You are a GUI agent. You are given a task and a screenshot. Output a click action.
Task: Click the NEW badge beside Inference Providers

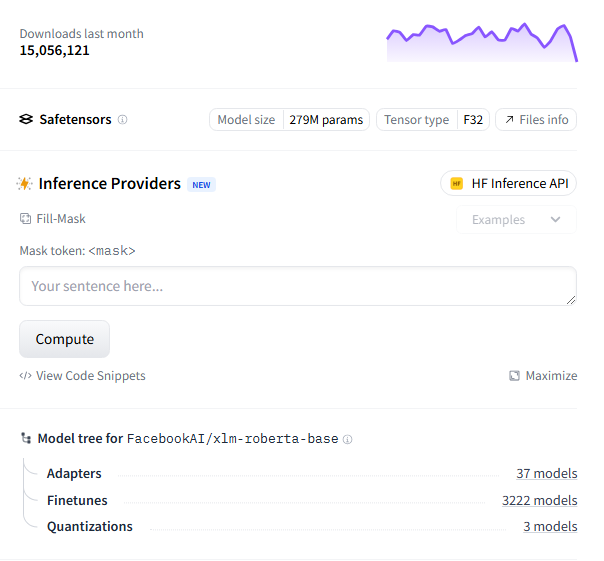pos(201,185)
